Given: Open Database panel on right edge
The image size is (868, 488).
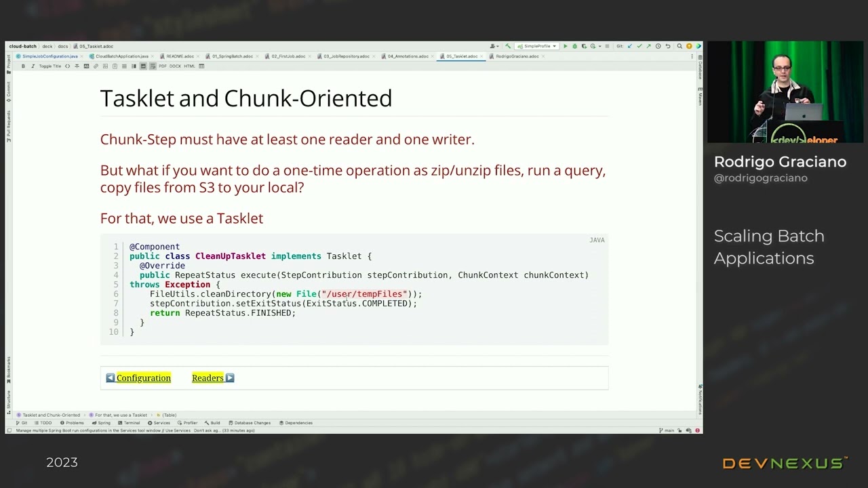Looking at the screenshot, I should (701, 68).
